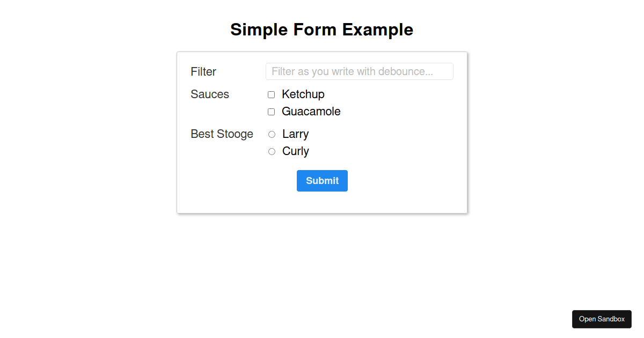Click the Ketchup text label

303,94
